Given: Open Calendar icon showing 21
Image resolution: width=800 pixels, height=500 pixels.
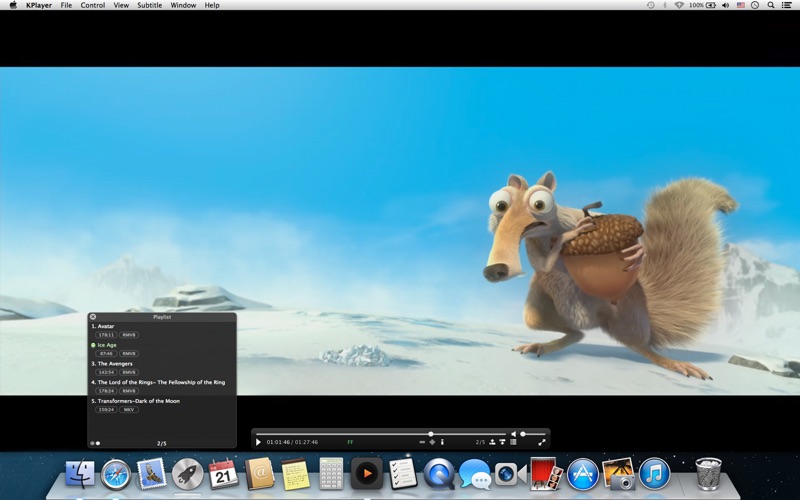Looking at the screenshot, I should pos(223,474).
